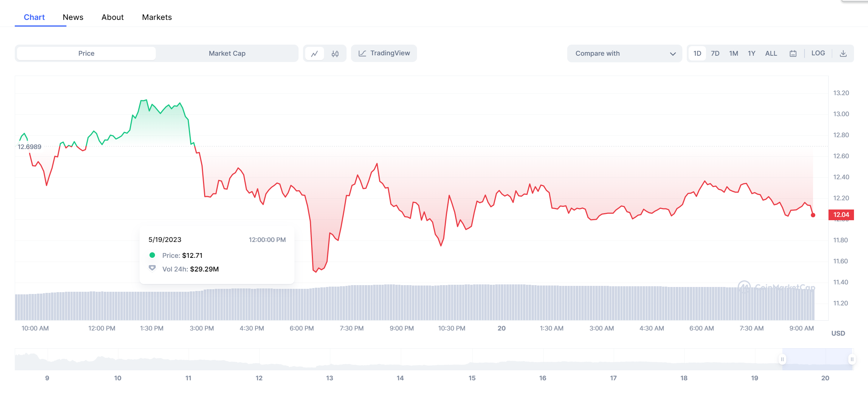Click the green price dot in tooltip
868x398 pixels.
[152, 255]
